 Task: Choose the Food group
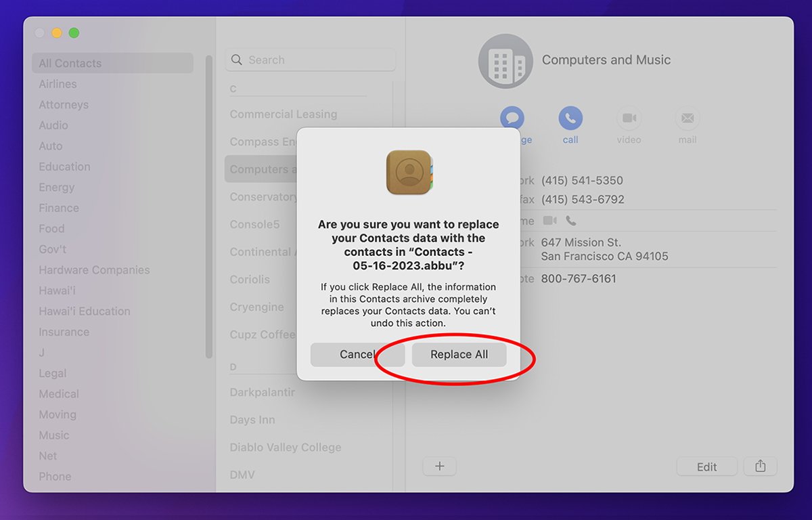[x=51, y=229]
